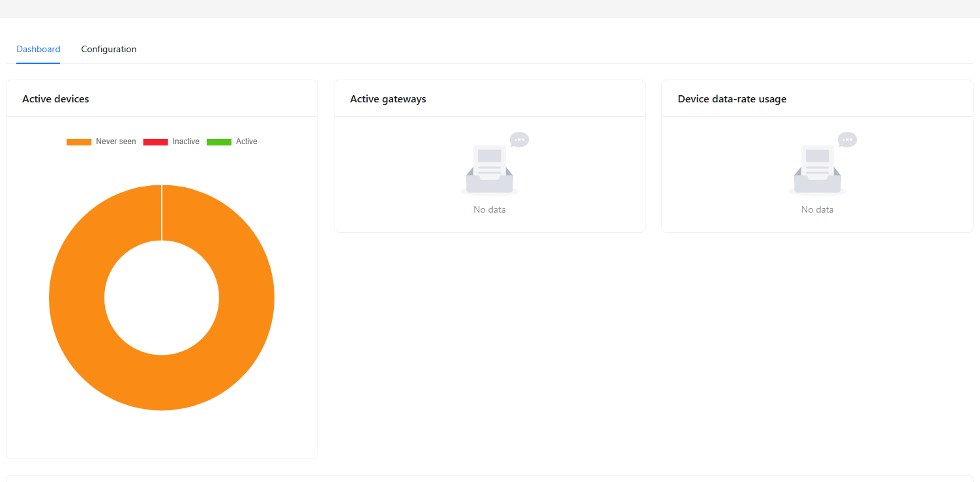Select the Dashboard tab

pos(38,50)
